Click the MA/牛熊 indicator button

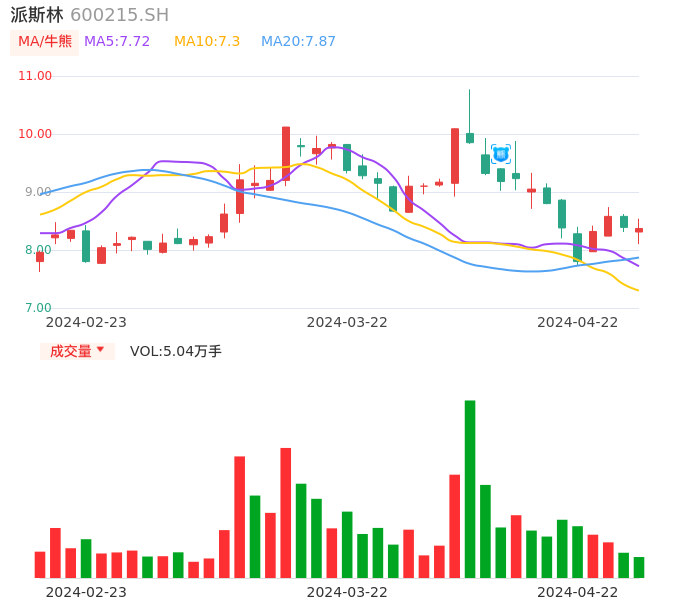pyautogui.click(x=44, y=42)
